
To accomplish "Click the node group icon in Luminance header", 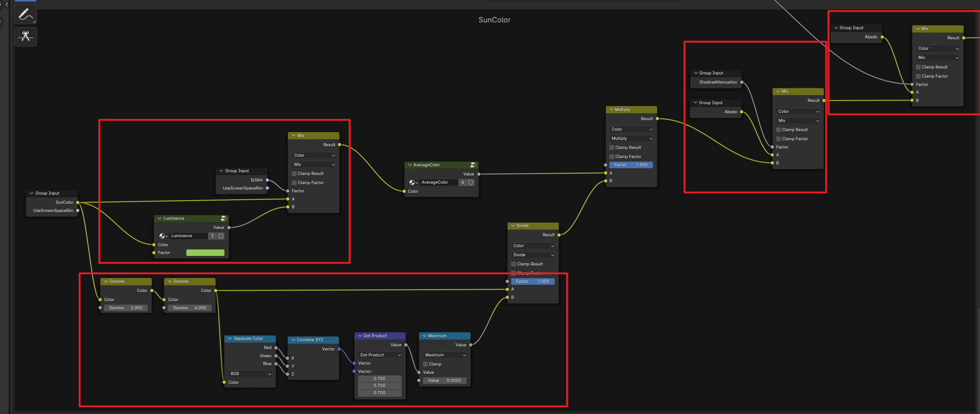I will [223, 218].
